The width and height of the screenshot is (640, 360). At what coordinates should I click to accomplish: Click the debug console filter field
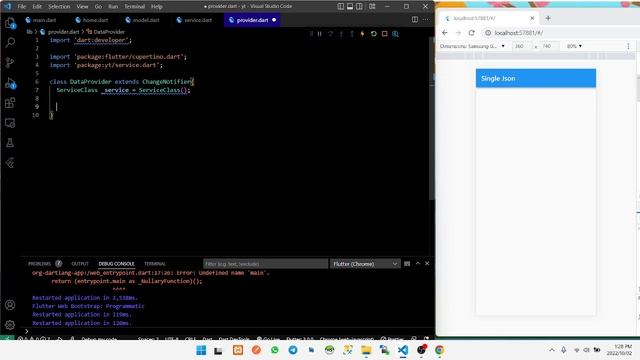click(265, 264)
